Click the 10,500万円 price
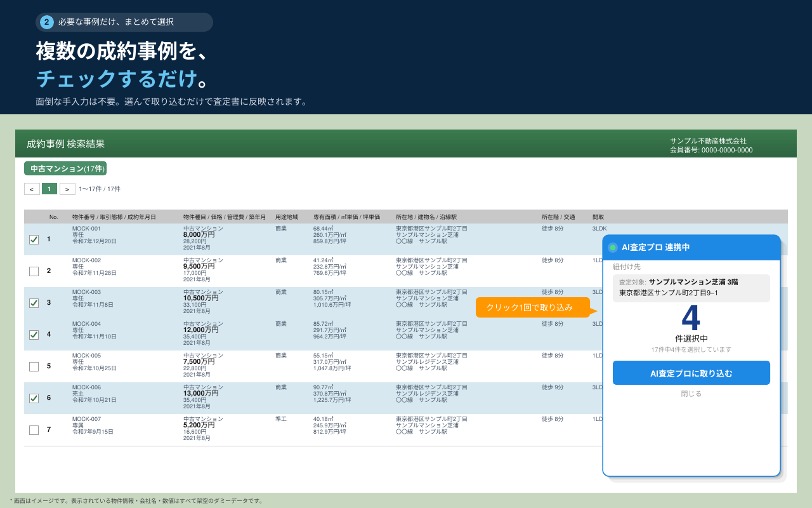Screen dimensions: 812x508 tap(201, 298)
